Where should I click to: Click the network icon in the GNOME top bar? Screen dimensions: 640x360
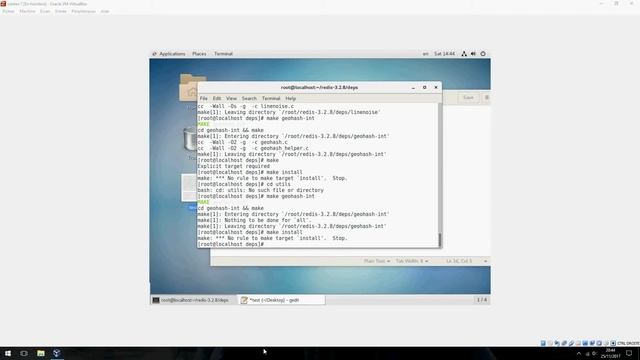[464, 54]
